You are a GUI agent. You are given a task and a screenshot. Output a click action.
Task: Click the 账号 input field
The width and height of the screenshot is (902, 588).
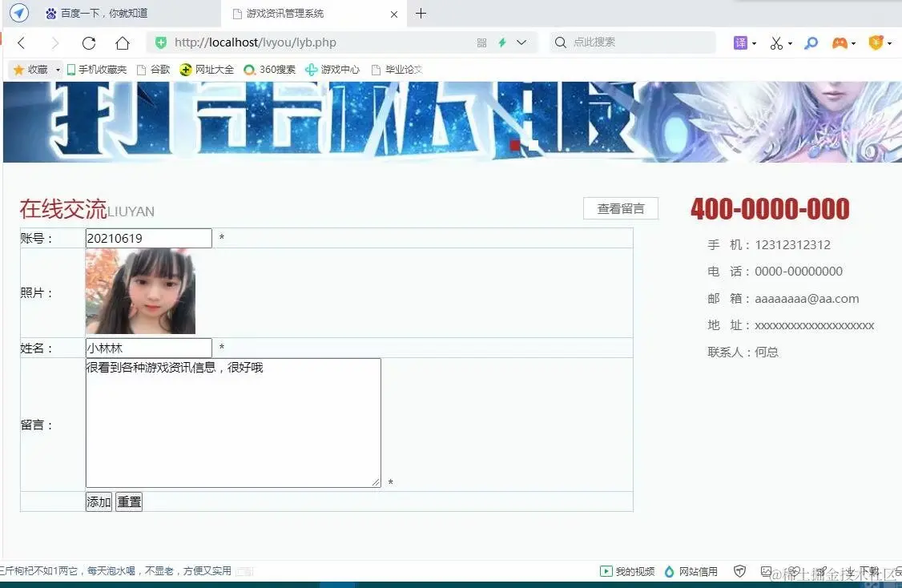click(148, 238)
